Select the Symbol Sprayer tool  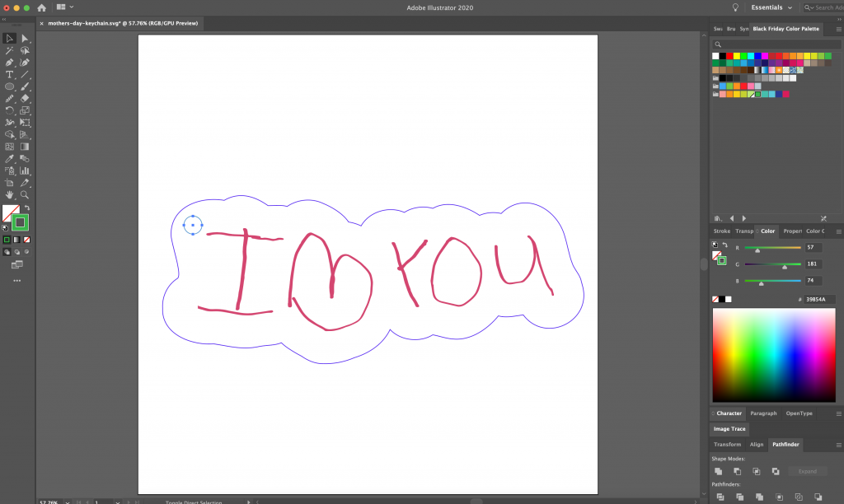click(9, 171)
